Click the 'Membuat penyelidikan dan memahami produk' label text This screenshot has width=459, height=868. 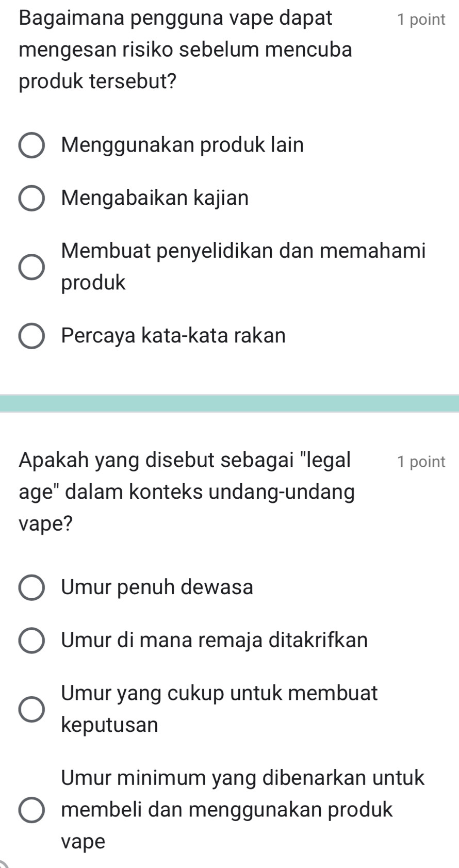pyautogui.click(x=243, y=267)
